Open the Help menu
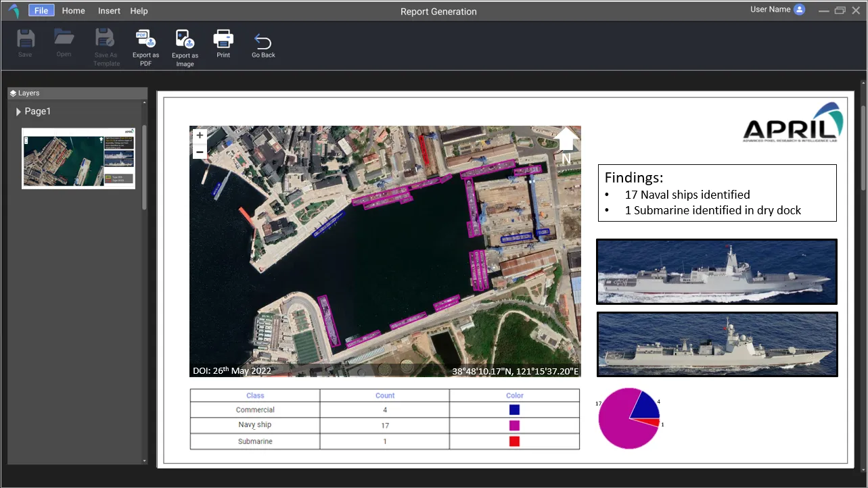 [139, 11]
